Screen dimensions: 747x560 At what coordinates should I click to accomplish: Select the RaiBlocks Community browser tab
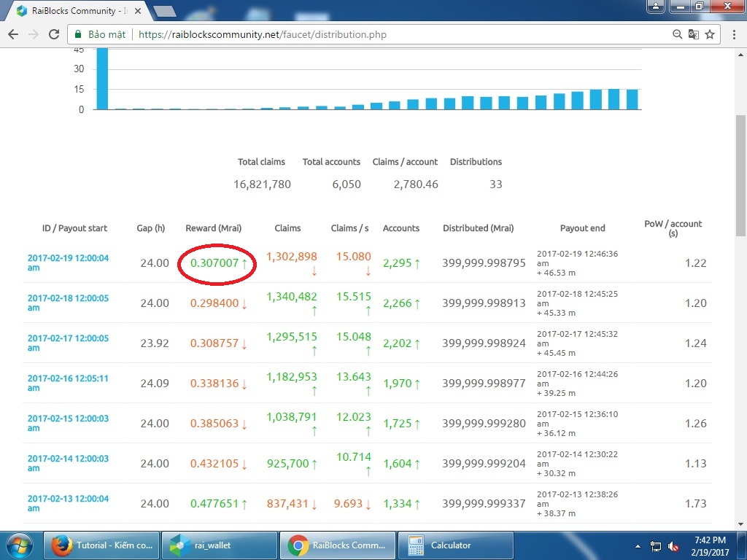click(79, 10)
